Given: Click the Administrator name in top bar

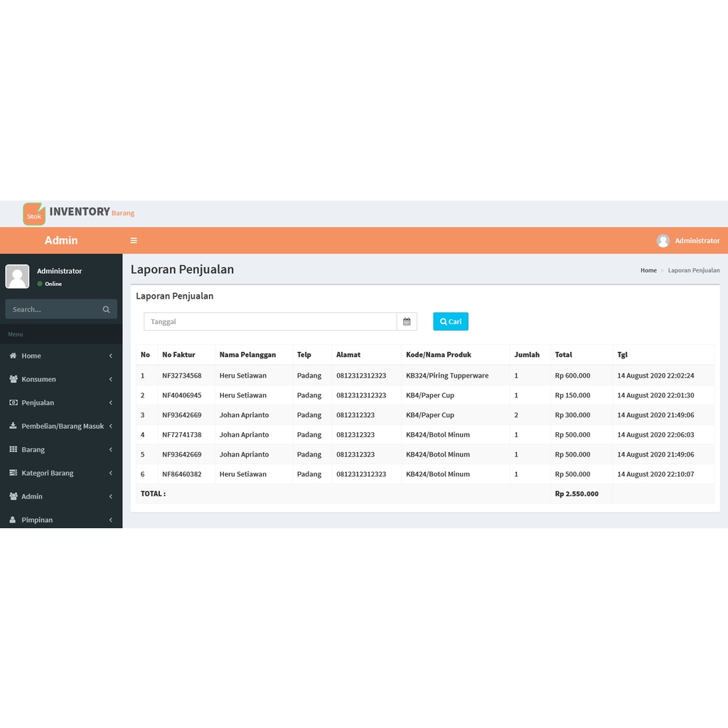Looking at the screenshot, I should [697, 240].
